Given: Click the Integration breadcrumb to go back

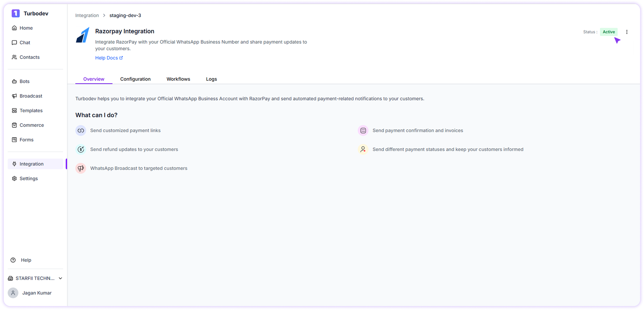Looking at the screenshot, I should tap(87, 15).
